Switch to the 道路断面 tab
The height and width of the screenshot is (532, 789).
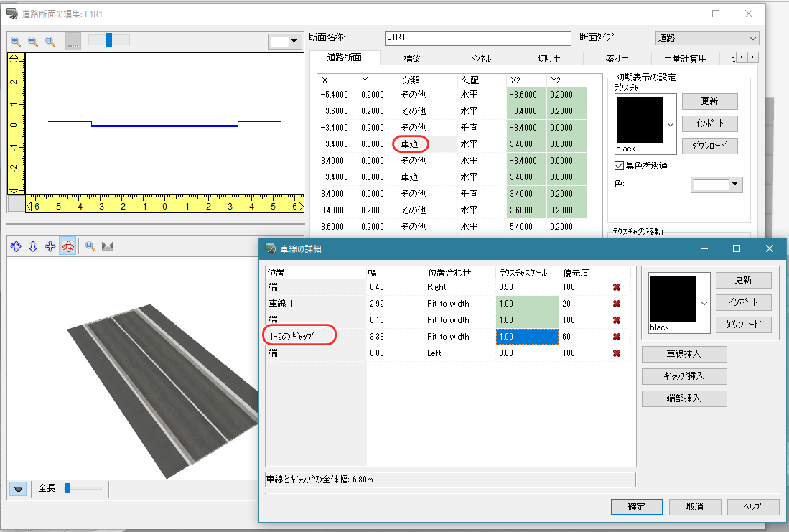pos(344,57)
